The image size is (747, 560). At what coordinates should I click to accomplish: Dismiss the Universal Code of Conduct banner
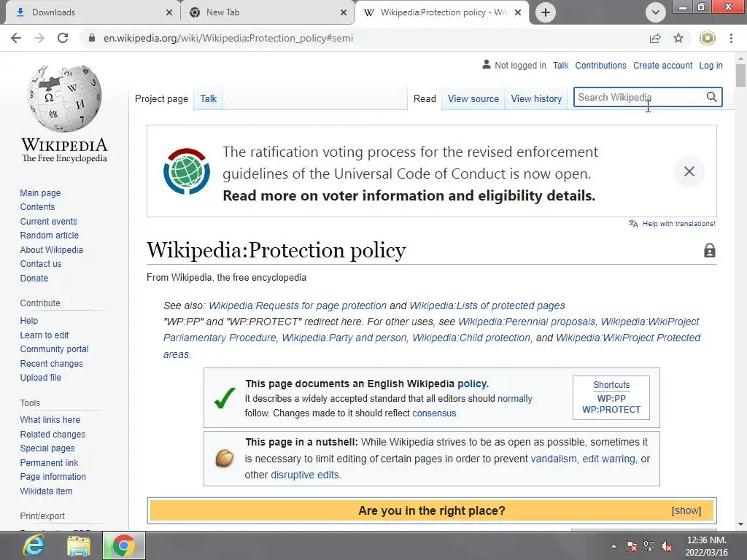click(689, 171)
